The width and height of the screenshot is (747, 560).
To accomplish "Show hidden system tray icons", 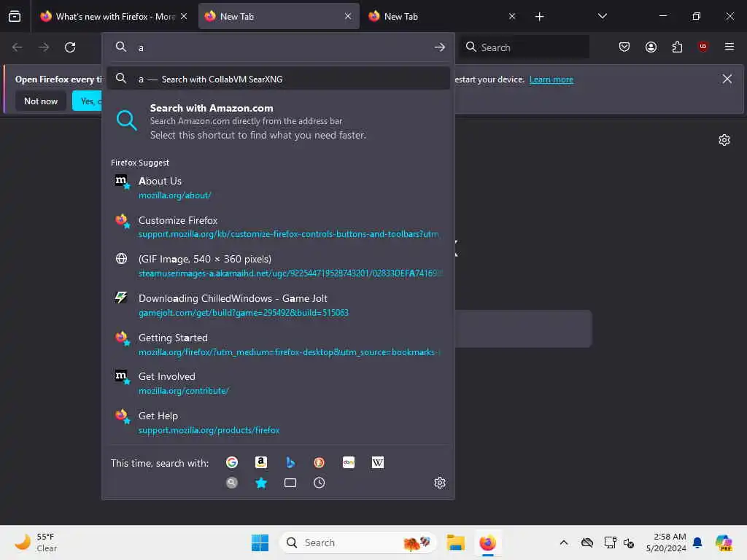I will click(x=564, y=542).
